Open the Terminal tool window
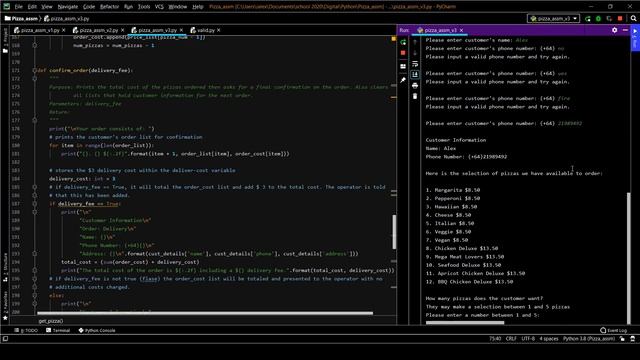The height and width of the screenshot is (360, 640). [58, 330]
